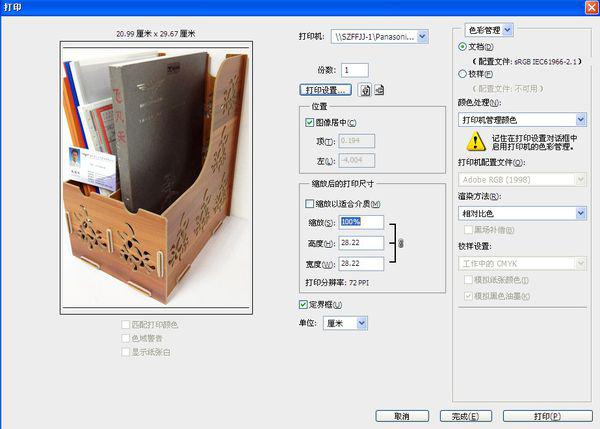Click the 打印分辨率: 72 PPI text
This screenshot has width=600, height=429.
coord(337,283)
